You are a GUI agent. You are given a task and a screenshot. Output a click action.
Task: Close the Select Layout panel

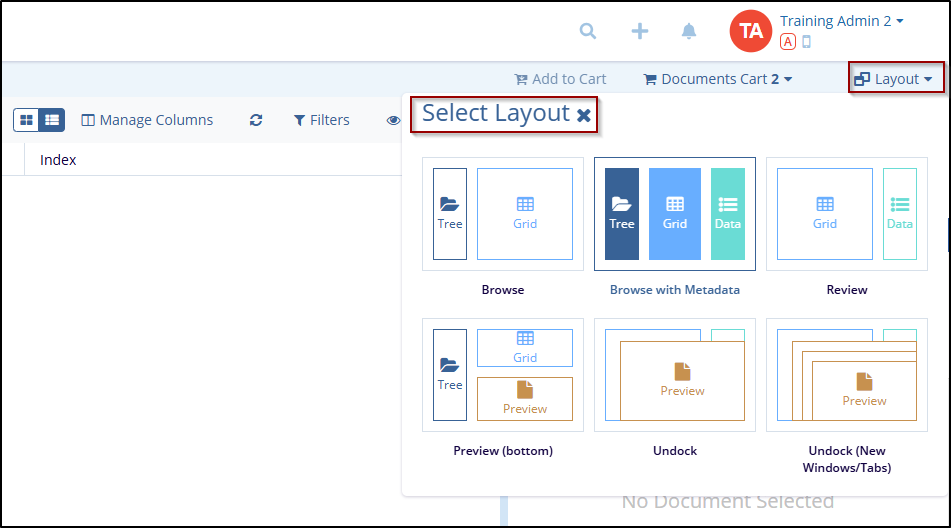pyautogui.click(x=584, y=116)
